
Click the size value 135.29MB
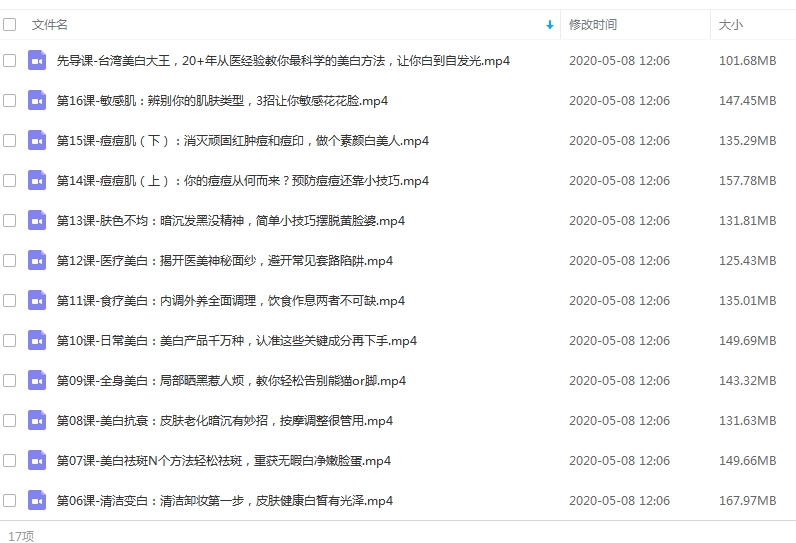747,141
